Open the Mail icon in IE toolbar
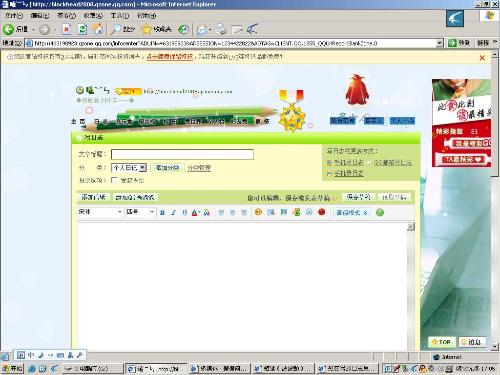The height and width of the screenshot is (375, 500). [x=201, y=30]
